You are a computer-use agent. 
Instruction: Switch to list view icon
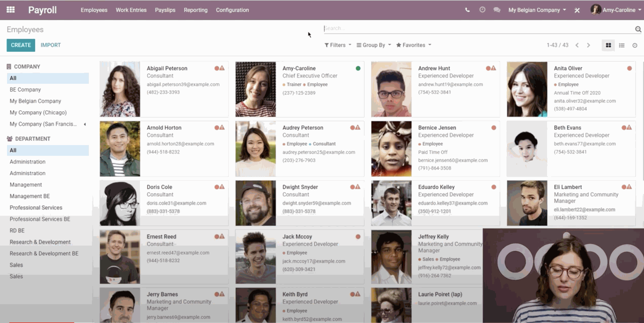622,45
